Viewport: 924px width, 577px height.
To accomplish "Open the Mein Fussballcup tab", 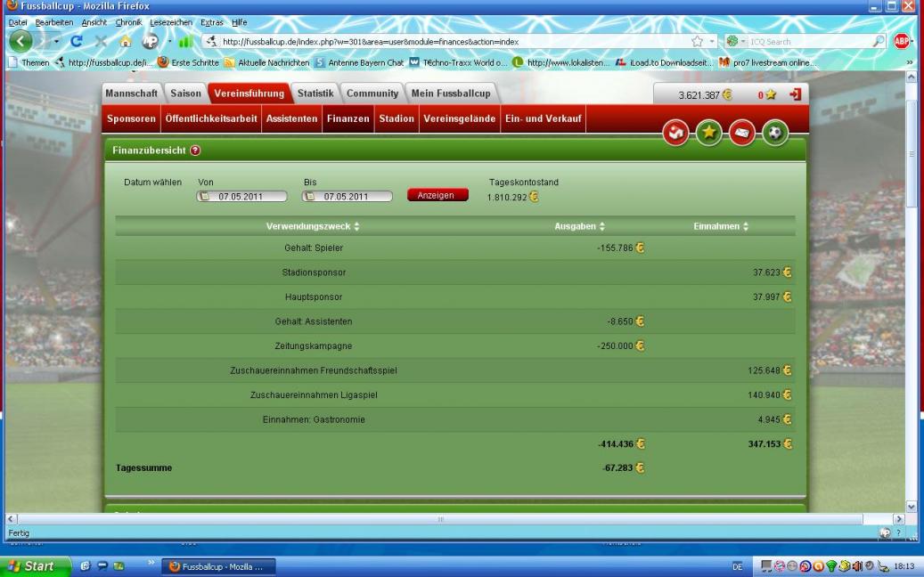I will pyautogui.click(x=451, y=93).
